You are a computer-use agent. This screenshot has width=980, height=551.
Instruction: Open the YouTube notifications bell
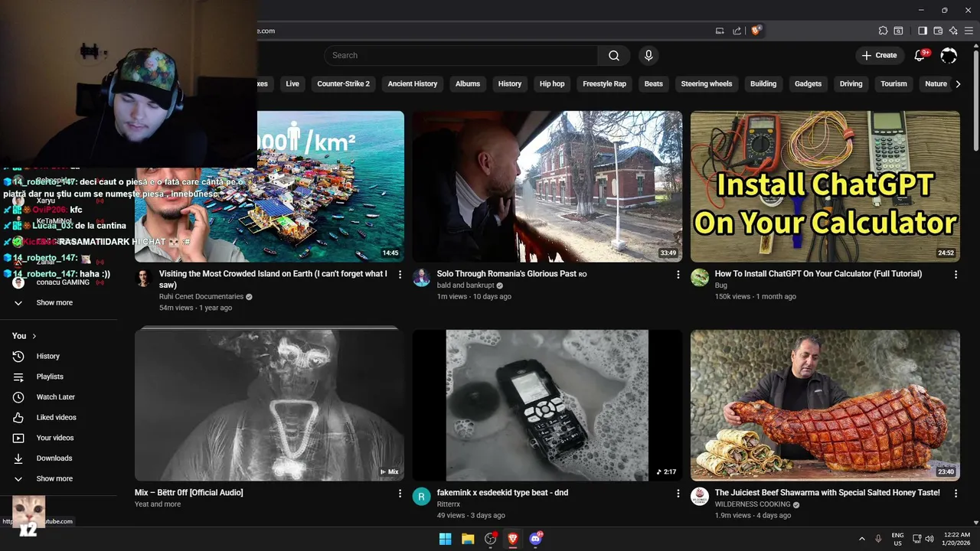tap(920, 55)
